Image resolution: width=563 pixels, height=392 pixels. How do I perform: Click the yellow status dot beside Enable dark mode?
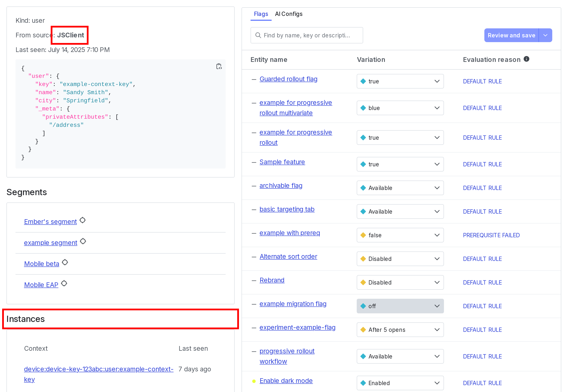(x=254, y=381)
